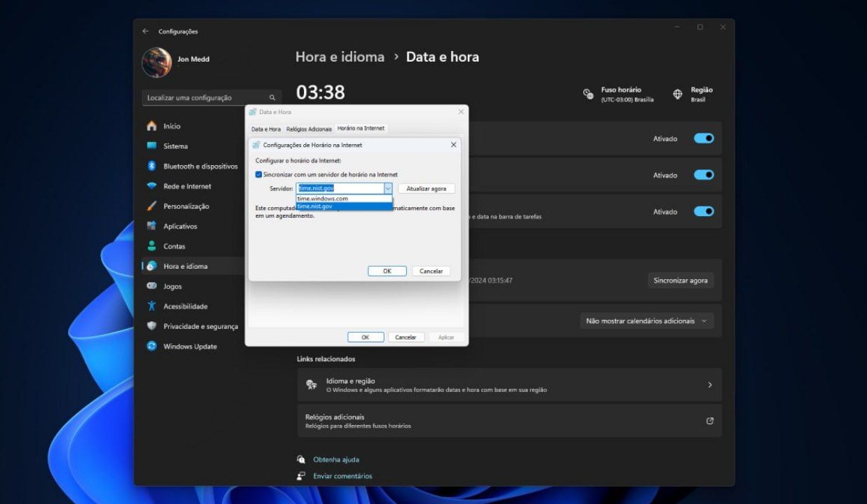
Task: Open the Servidor dropdown arrow
Action: pos(388,188)
